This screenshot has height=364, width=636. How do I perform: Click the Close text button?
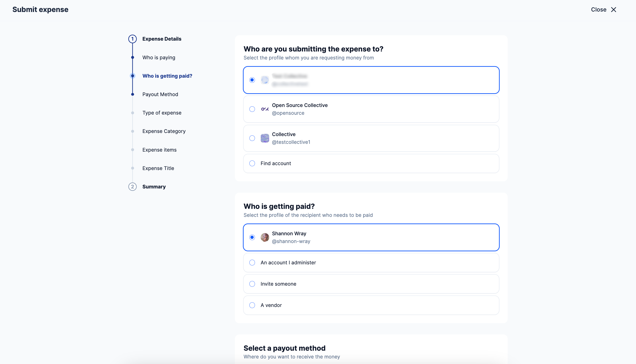coord(598,10)
